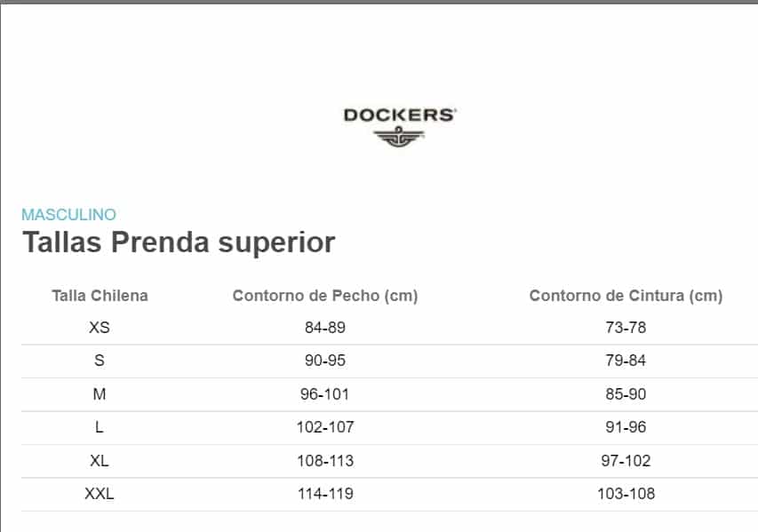758x532 pixels.
Task: Click chest measurement 84-89 cell
Action: coord(325,328)
